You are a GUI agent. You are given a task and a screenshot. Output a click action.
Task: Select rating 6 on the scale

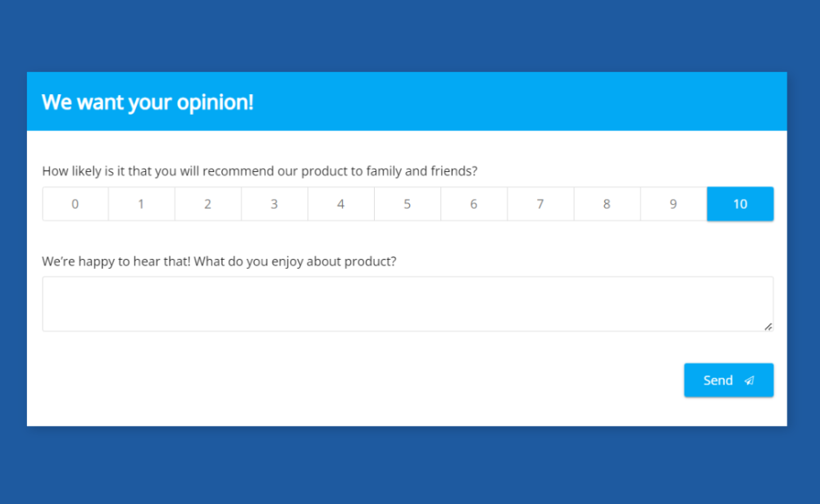(474, 203)
